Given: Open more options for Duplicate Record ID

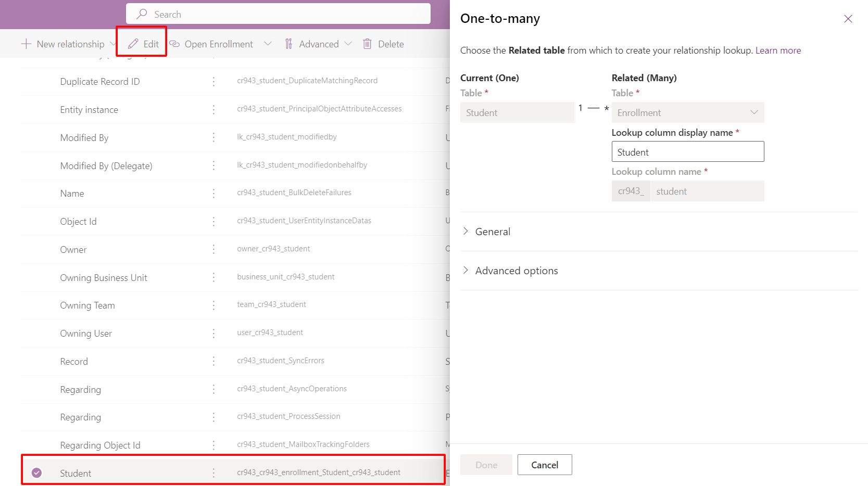Looking at the screenshot, I should pos(213,82).
